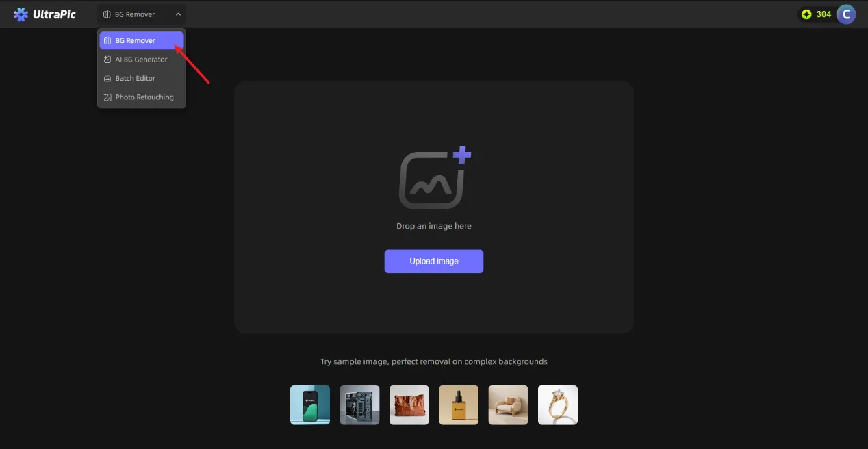
Task: Click BG Remover label in top bar
Action: [x=135, y=14]
